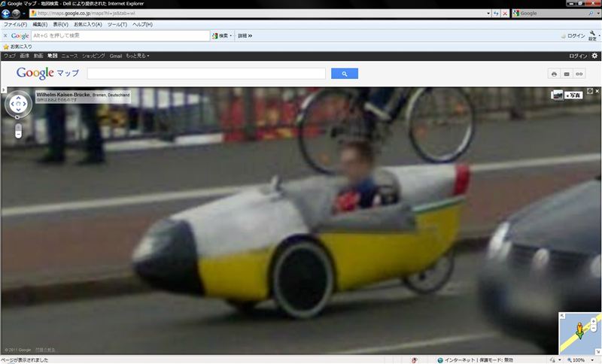Click the Street View zoom out minus

(x=18, y=135)
